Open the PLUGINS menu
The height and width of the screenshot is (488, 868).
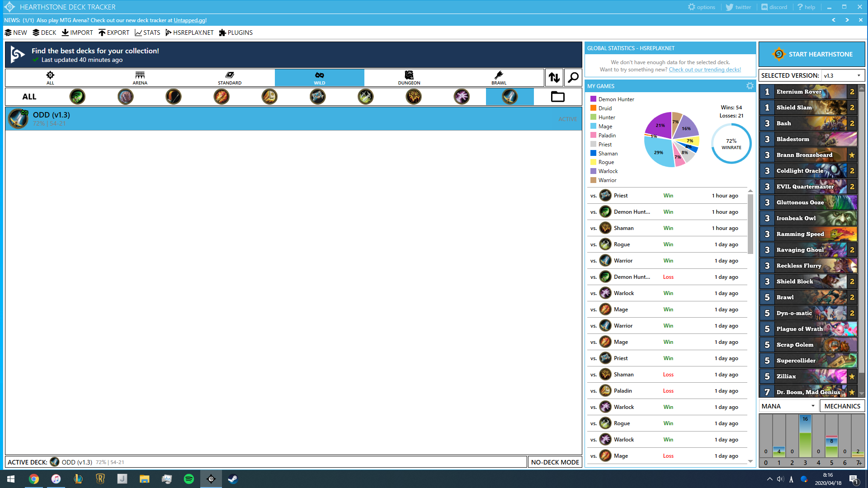236,33
